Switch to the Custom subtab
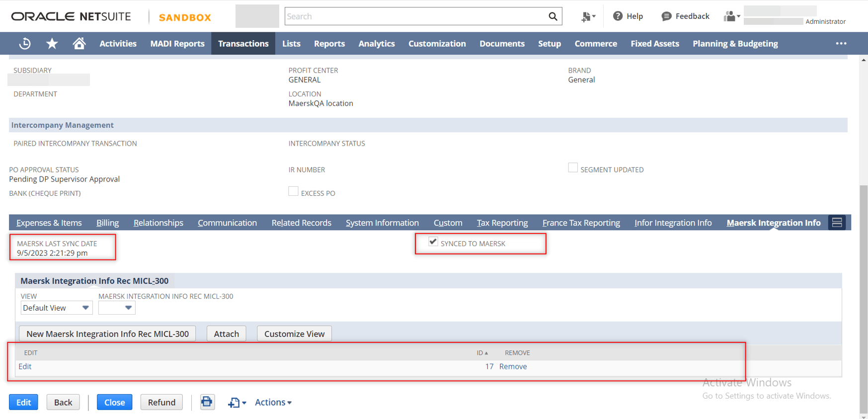The image size is (868, 419). [448, 223]
